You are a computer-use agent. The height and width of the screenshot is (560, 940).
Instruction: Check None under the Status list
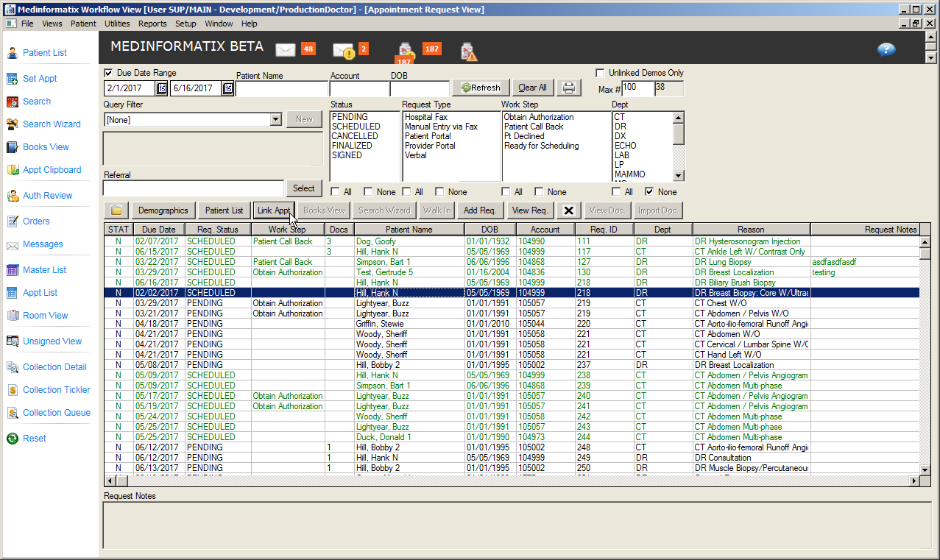(x=368, y=192)
